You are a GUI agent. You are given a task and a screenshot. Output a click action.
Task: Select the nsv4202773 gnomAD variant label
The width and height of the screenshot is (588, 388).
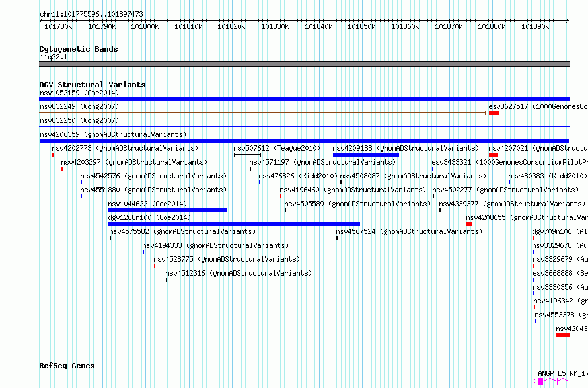pyautogui.click(x=125, y=148)
